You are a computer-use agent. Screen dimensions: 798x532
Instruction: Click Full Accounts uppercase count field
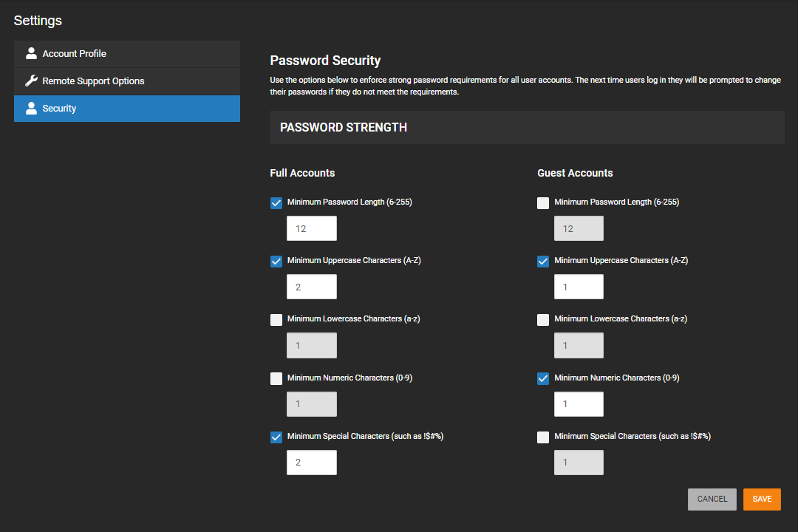[312, 287]
